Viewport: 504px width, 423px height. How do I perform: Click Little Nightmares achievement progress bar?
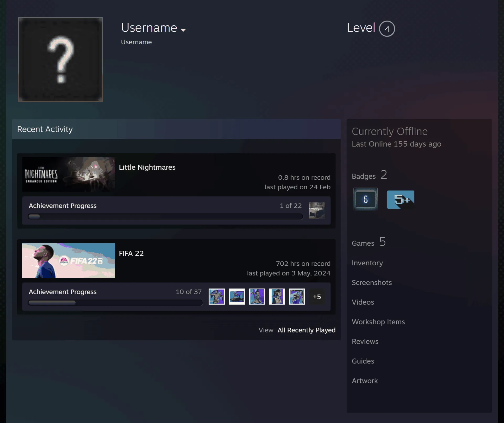tap(165, 217)
